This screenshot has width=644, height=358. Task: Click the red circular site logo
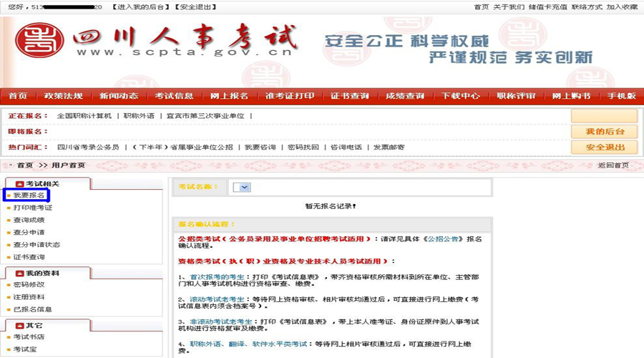(x=34, y=42)
